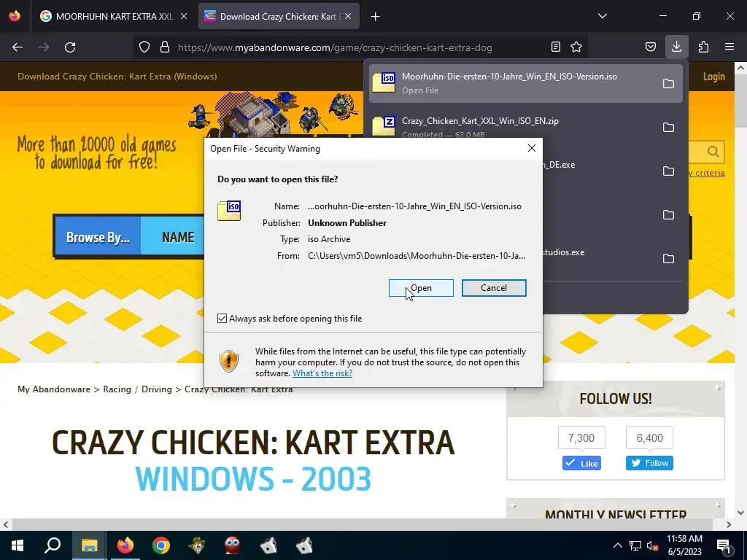This screenshot has width=747, height=560.
Task: Select Download Crazy Chicken: Kart tab
Action: 279,16
